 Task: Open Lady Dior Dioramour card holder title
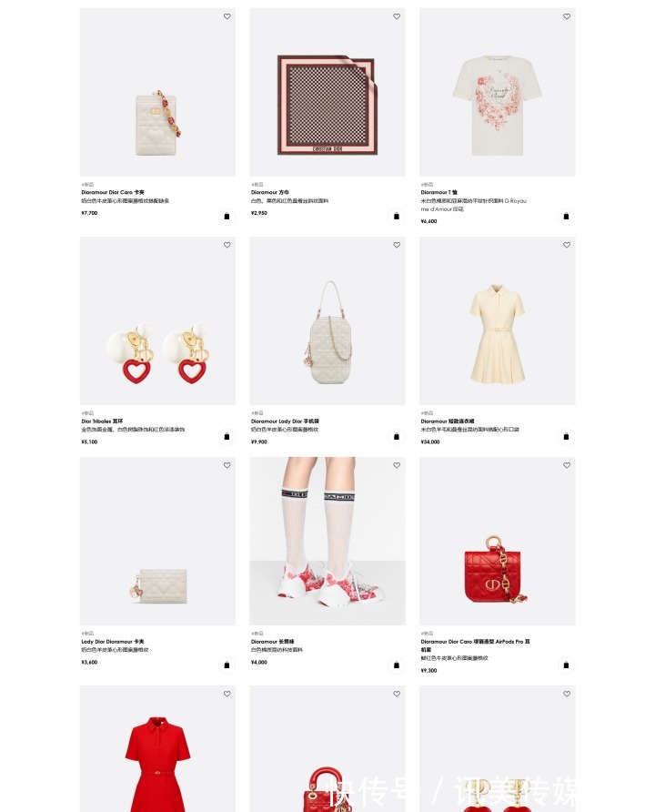click(113, 642)
